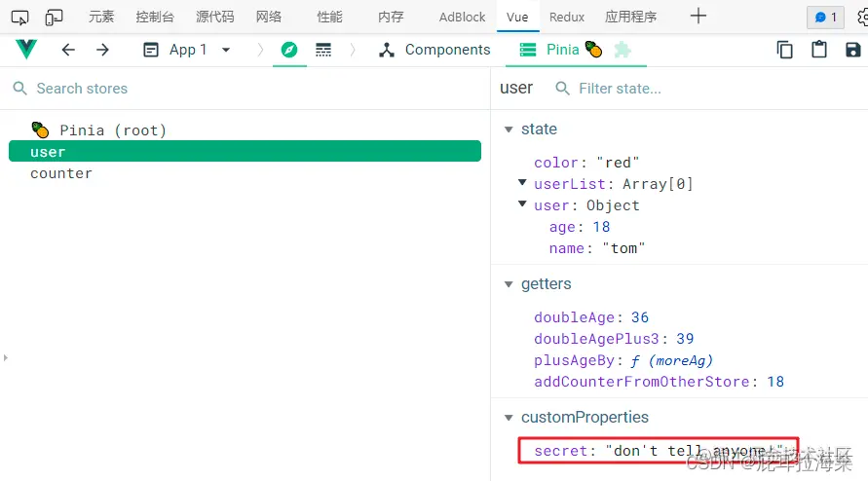Open the 元素 (Elements) tab

pyautogui.click(x=101, y=18)
